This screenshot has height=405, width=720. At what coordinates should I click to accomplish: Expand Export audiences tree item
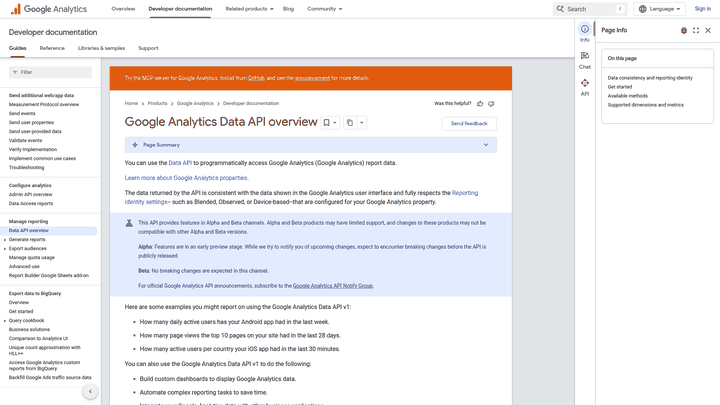click(5, 248)
